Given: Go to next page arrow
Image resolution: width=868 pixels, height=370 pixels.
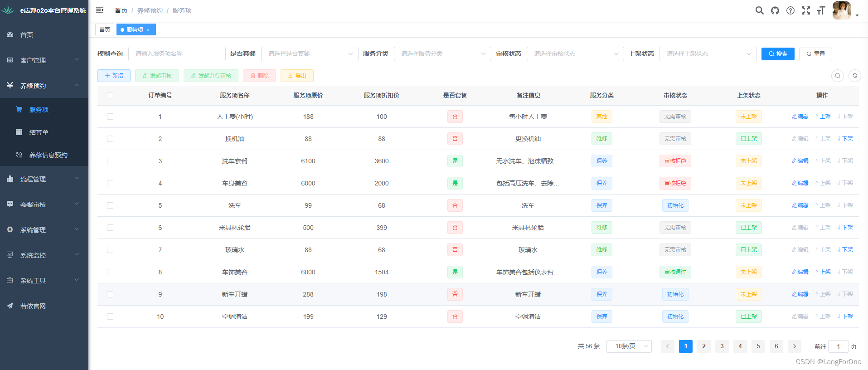Looking at the screenshot, I should (795, 346).
